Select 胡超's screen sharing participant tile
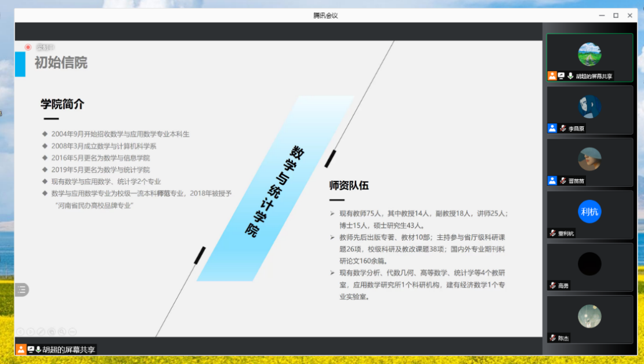This screenshot has height=364, width=644. tap(589, 57)
